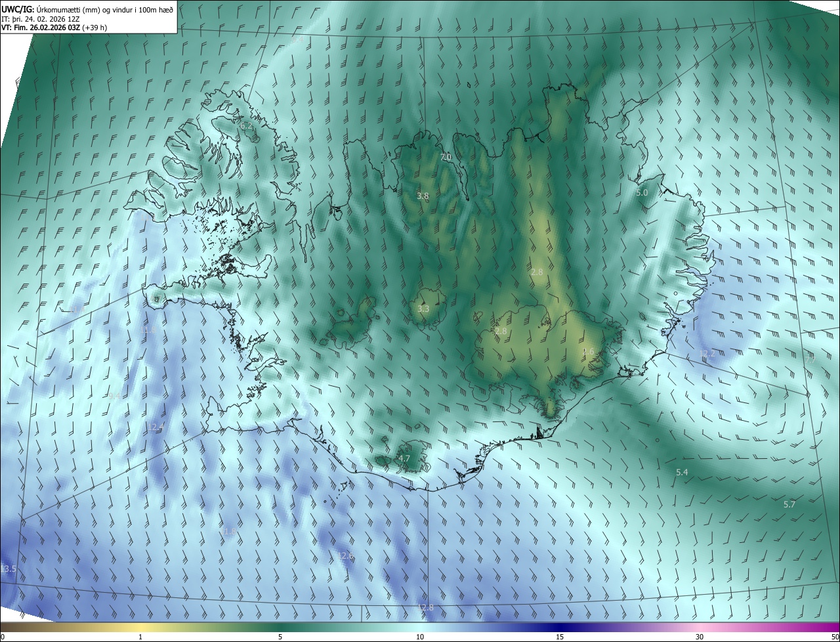The width and height of the screenshot is (840, 642).
Task: Click the color scale tick label 0
Action: click(3, 637)
